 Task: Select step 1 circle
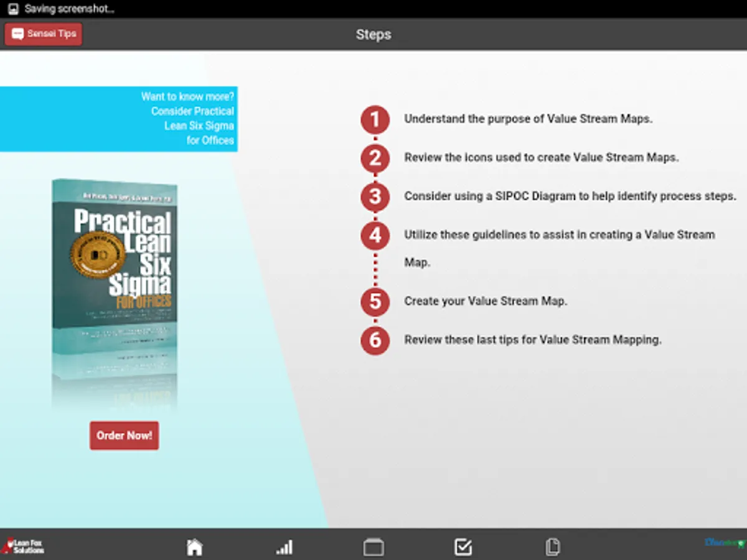click(x=375, y=120)
